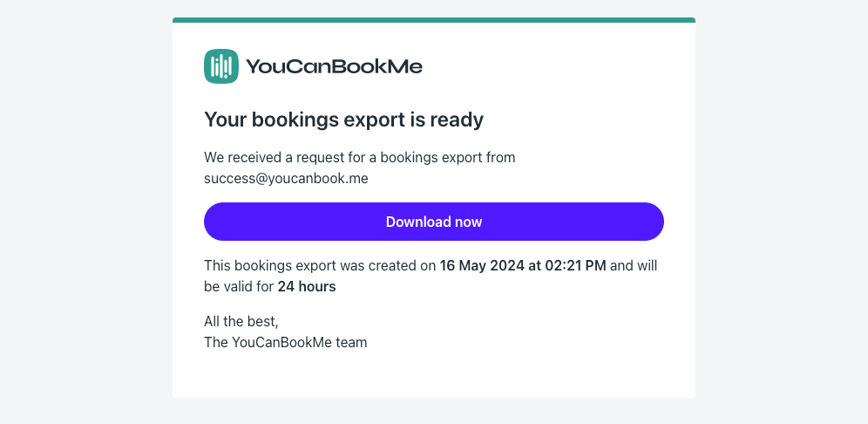Click the YouCanBookMe wordmark text

[x=334, y=67]
